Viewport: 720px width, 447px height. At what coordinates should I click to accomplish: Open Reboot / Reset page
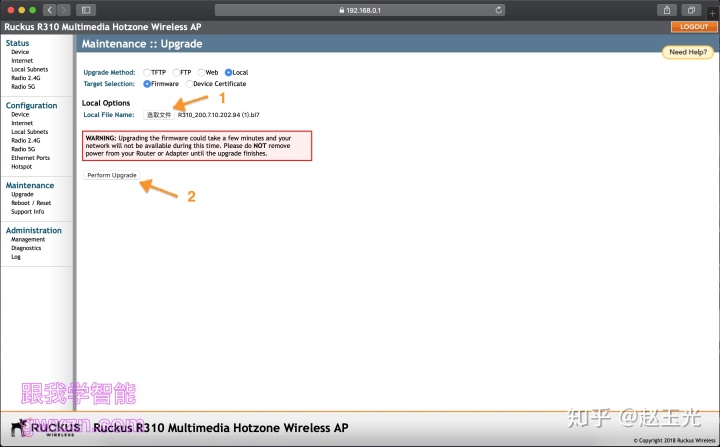tap(31, 203)
